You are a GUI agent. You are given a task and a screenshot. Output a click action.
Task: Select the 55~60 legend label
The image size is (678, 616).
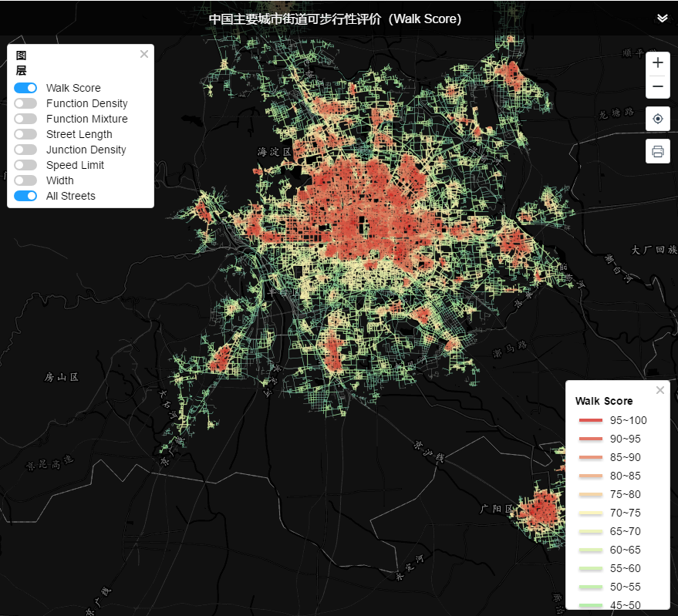(625, 568)
